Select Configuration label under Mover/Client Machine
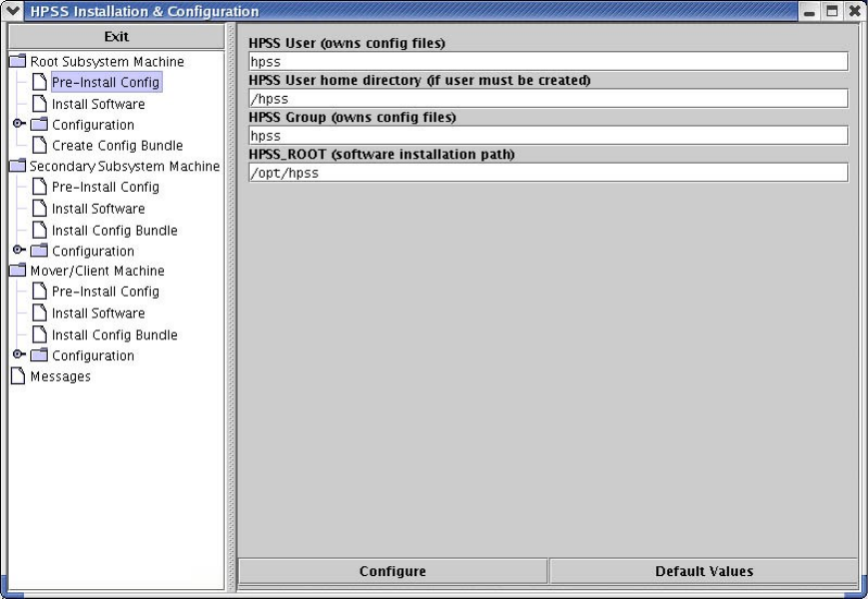 coord(93,355)
